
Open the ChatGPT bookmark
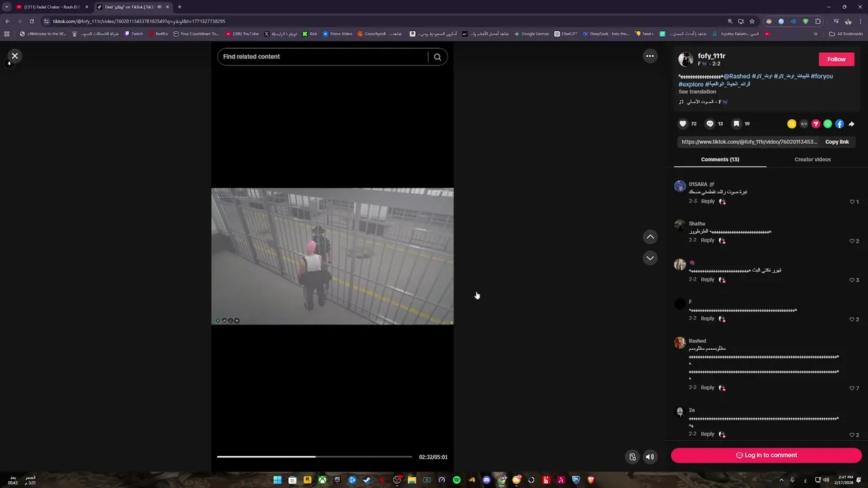tap(566, 34)
